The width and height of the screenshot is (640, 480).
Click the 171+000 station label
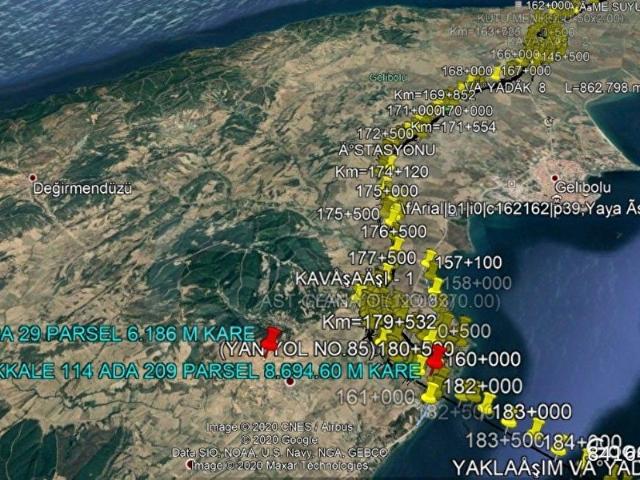414,111
